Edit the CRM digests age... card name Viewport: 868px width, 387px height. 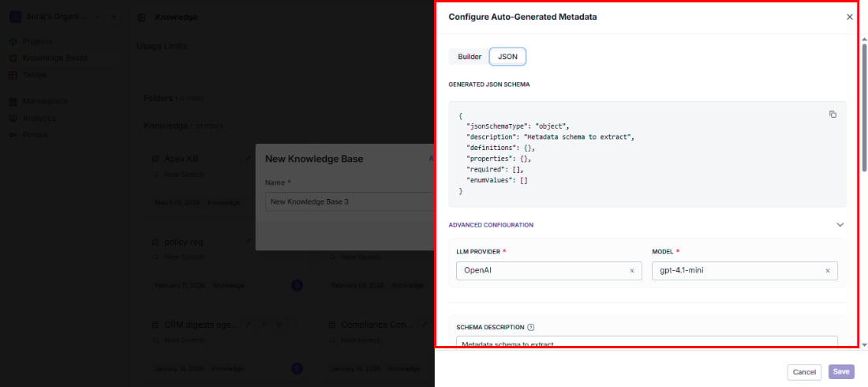[249, 325]
